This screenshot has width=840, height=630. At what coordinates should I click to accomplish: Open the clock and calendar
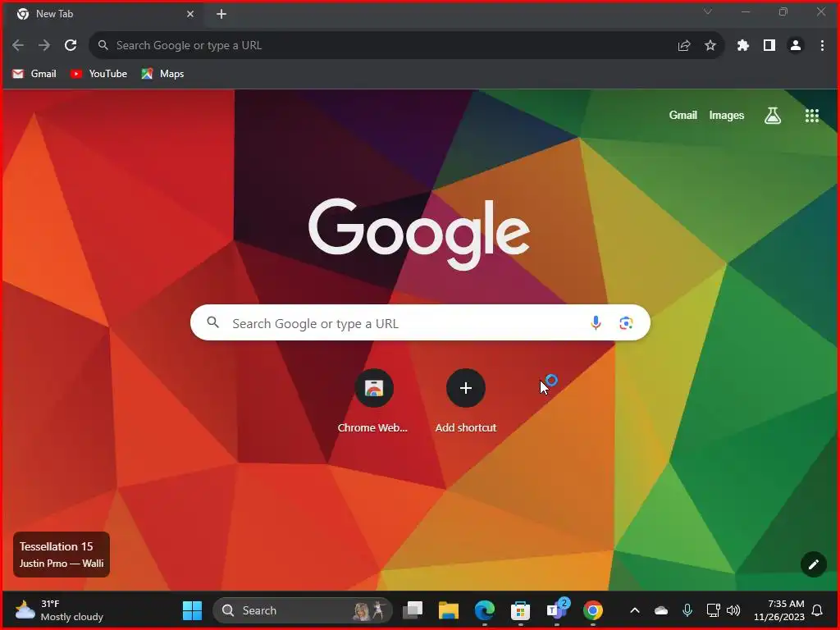click(x=779, y=610)
